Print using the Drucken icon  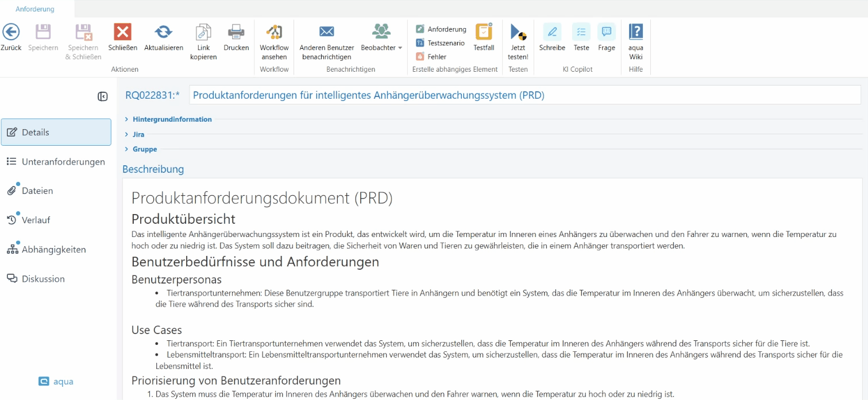[236, 32]
